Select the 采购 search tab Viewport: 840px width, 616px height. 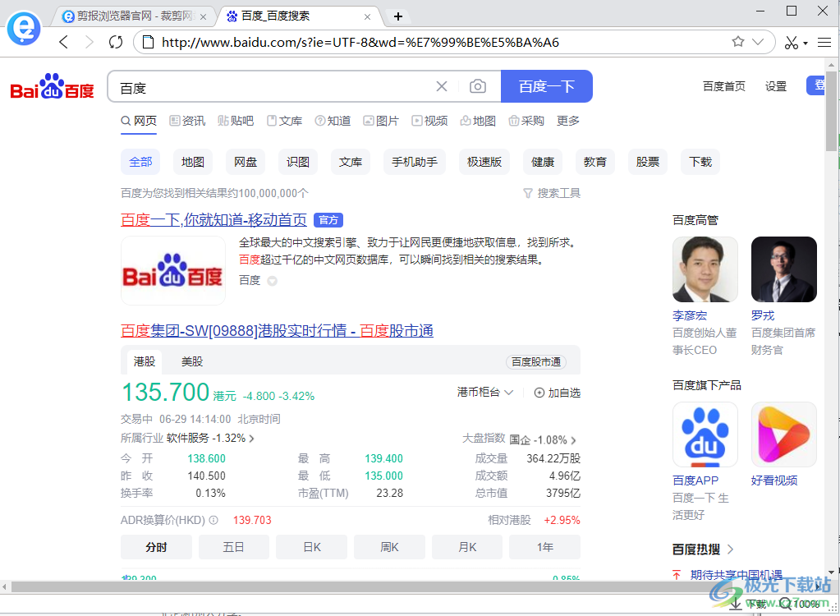tap(526, 121)
